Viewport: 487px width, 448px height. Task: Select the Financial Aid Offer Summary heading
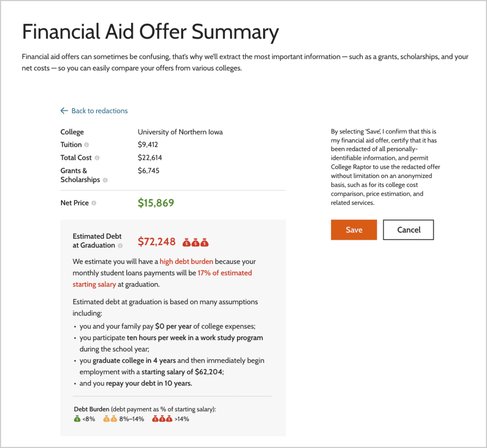[150, 32]
